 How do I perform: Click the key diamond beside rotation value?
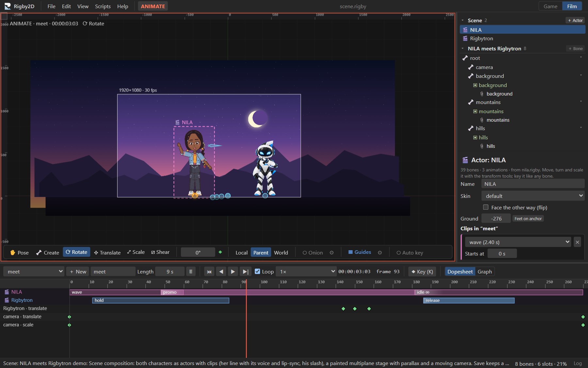click(220, 252)
